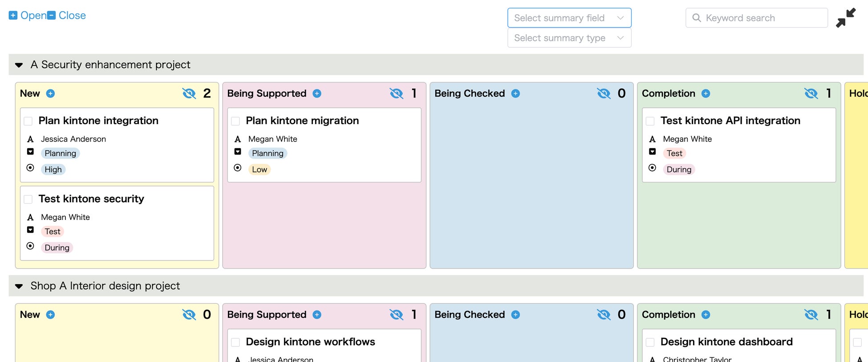The image size is (868, 362).
Task: Check the Plan kintone integration card checkbox
Action: coord(28,121)
